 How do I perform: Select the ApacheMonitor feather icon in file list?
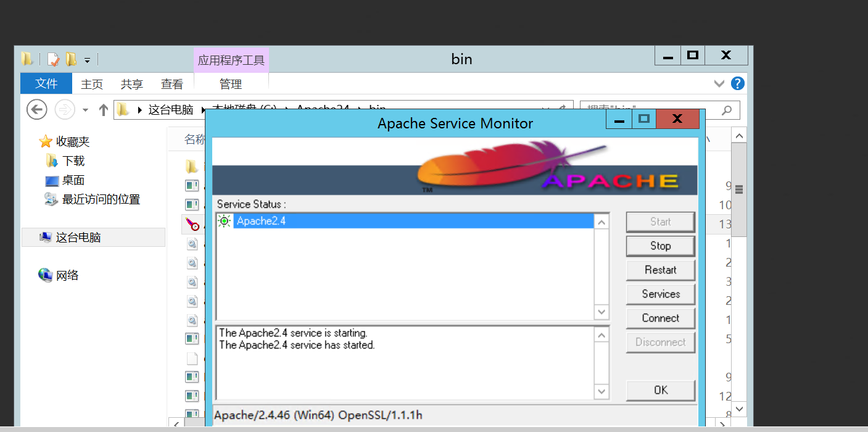(192, 224)
